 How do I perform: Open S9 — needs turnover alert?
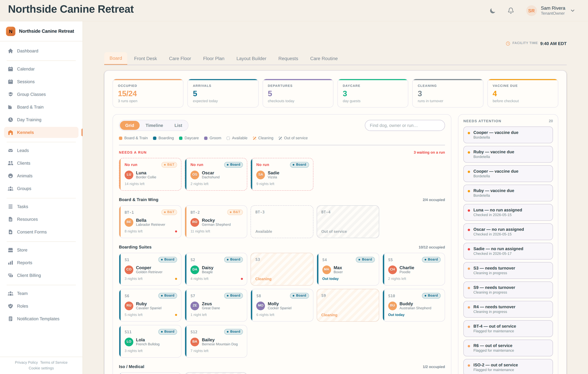pos(508,290)
